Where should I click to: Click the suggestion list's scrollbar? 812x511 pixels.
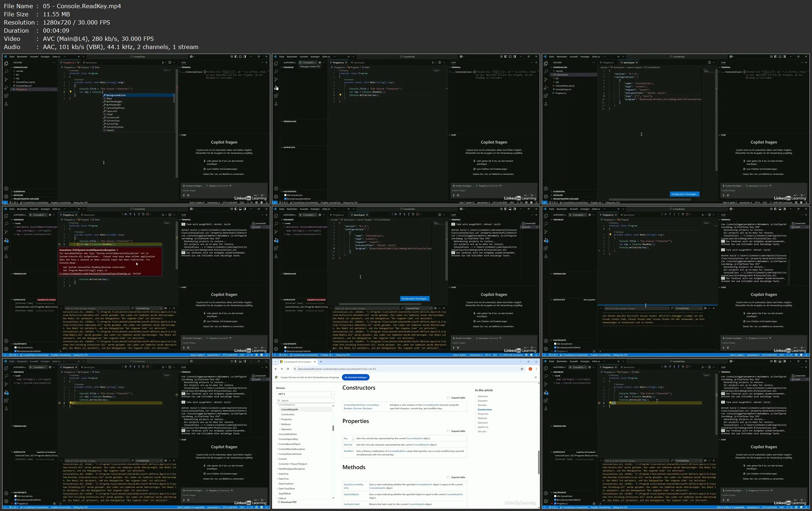click(174, 98)
